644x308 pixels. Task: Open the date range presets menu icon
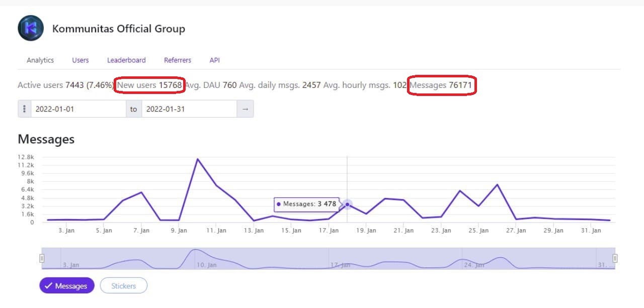point(25,109)
